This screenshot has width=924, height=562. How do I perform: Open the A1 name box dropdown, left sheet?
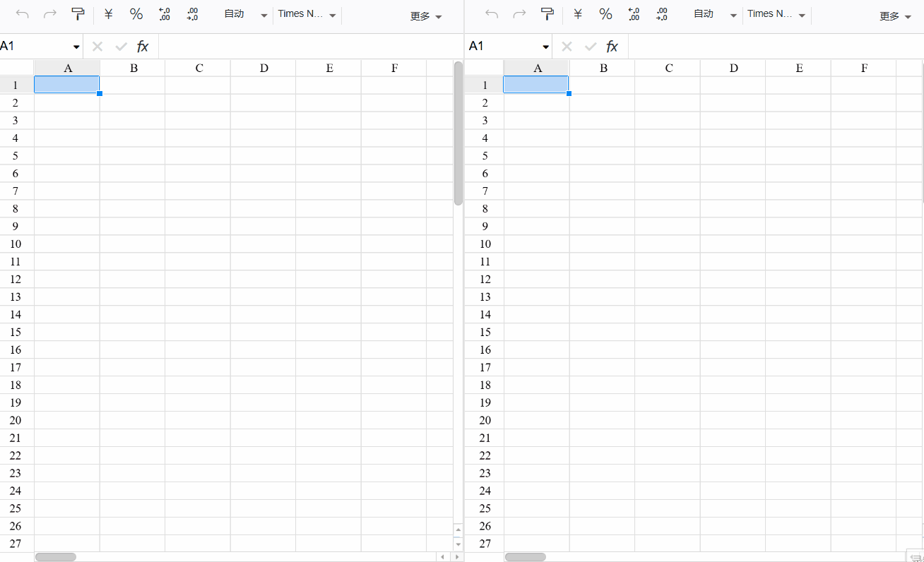(76, 47)
